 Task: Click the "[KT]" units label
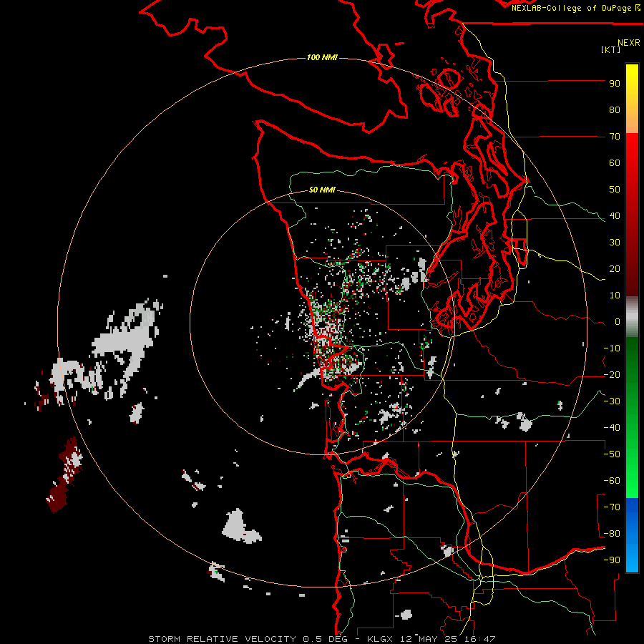pyautogui.click(x=610, y=49)
